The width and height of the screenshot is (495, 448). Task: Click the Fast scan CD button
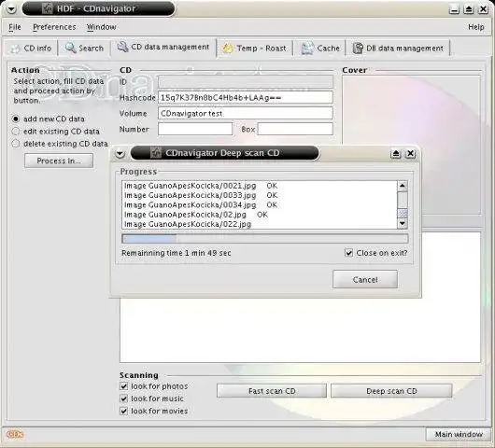pos(272,391)
